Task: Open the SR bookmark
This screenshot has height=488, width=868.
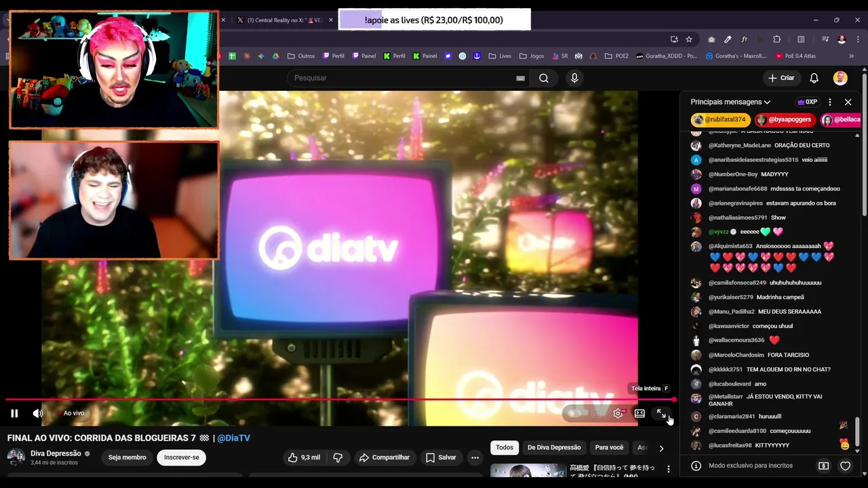Action: point(559,56)
